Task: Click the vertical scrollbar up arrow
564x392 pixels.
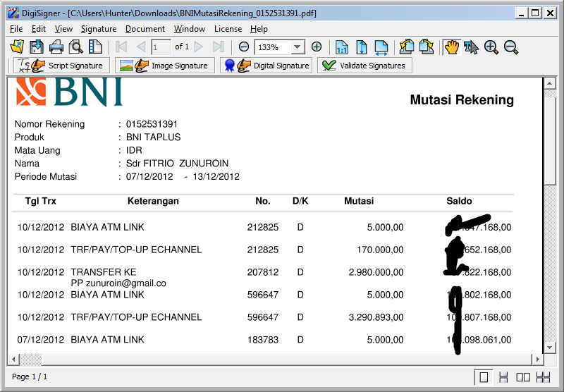Action: [549, 84]
